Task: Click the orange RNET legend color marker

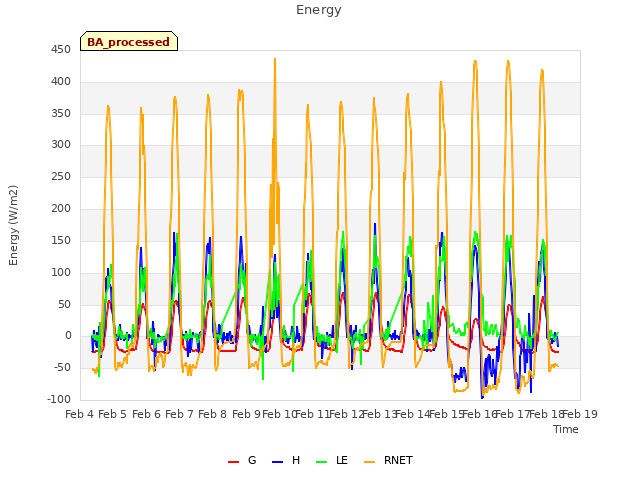Action: 369,462
